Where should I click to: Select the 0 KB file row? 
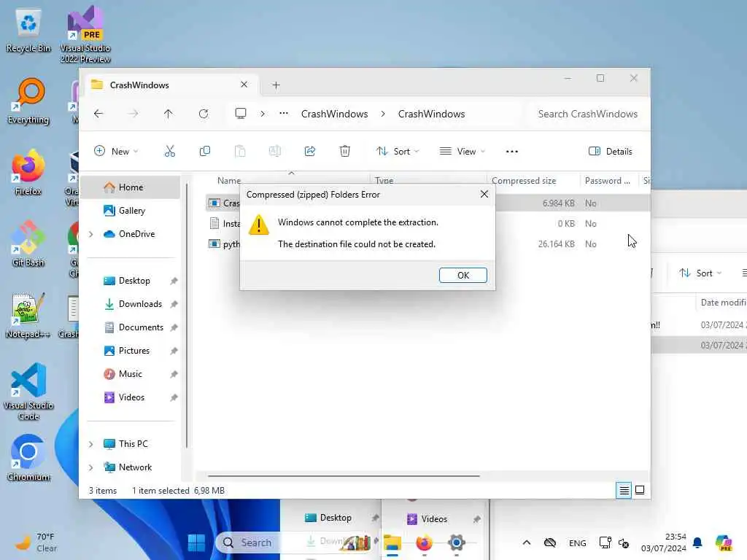(x=427, y=223)
